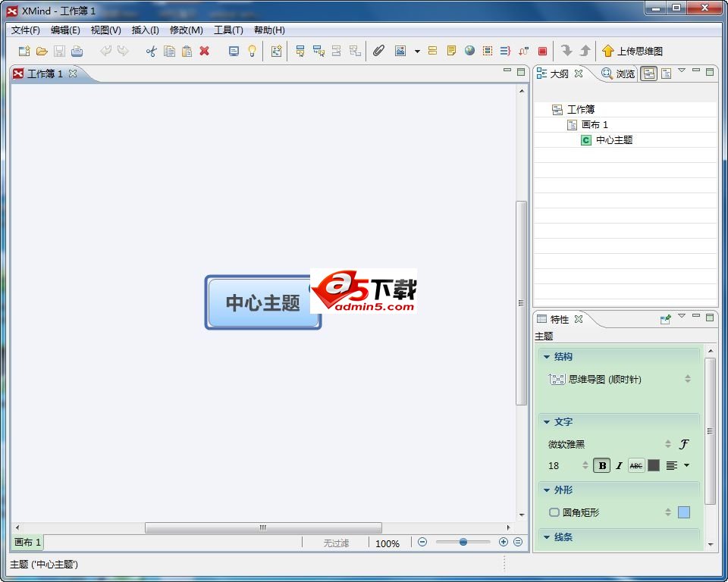This screenshot has height=582, width=728.
Task: Open the Outline panel view menu triangle
Action: (682, 70)
